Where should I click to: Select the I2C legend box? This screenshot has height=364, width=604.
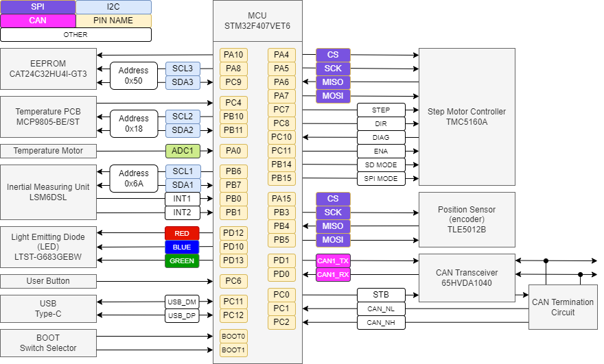[x=113, y=7]
